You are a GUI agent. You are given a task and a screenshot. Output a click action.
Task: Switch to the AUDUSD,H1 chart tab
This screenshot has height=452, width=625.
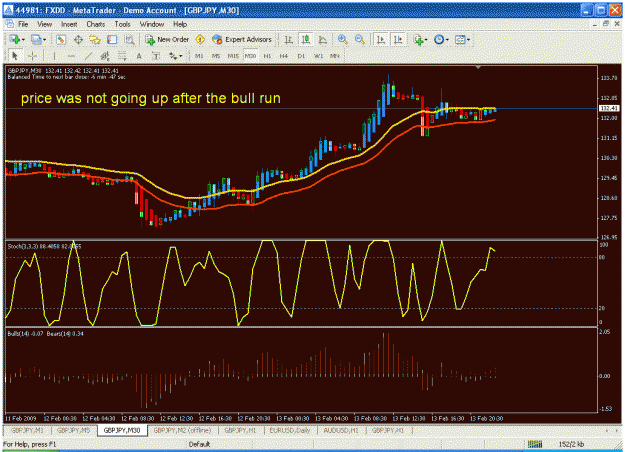[x=341, y=430]
